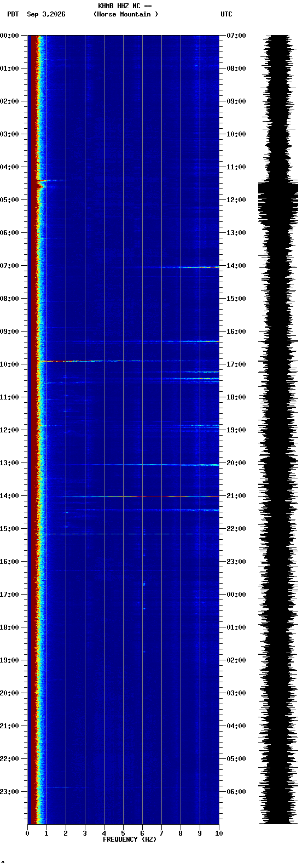The width and height of the screenshot is (302, 868).
Task: Click the 04:00 PDT time label
Action: coord(10,167)
